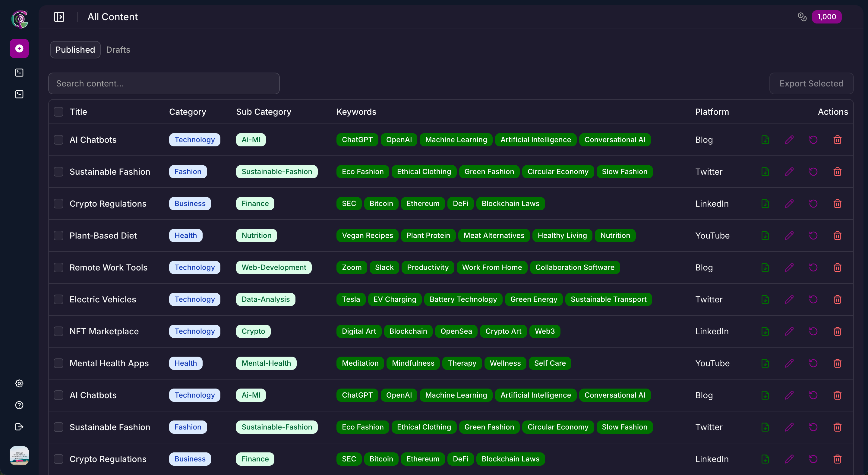Edit the first Sustainable Fashion row with pencil
Viewport: 868px width, 475px height.
[789, 172]
